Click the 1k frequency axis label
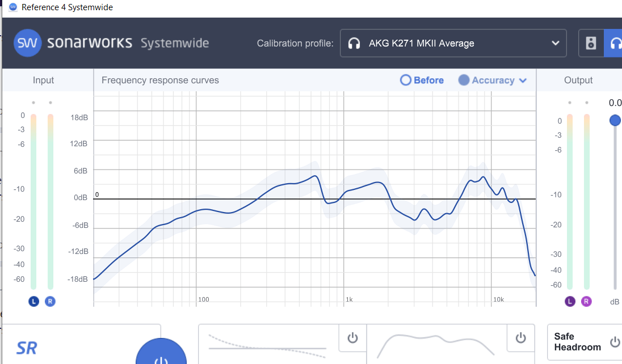 pyautogui.click(x=349, y=299)
